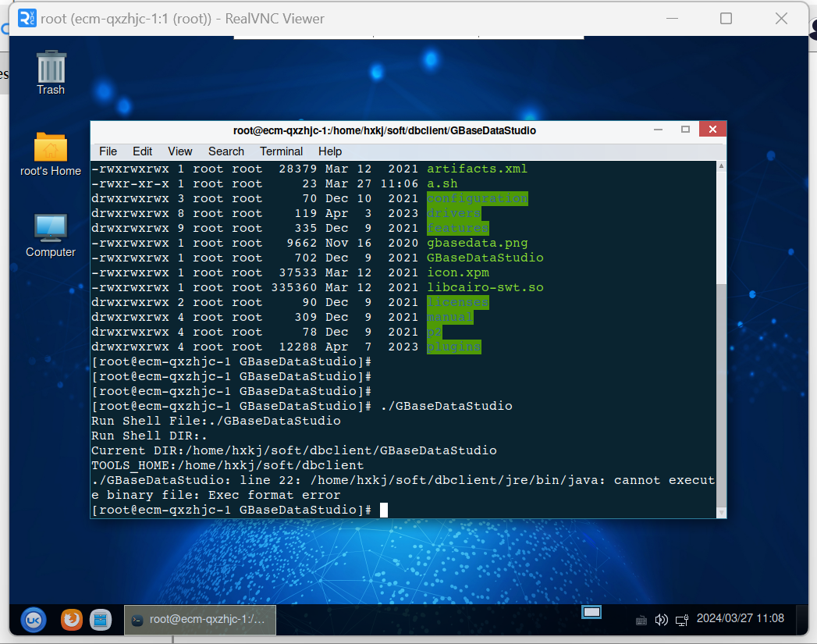Click the 'Exec format error' text
817x644 pixels.
coord(274,495)
